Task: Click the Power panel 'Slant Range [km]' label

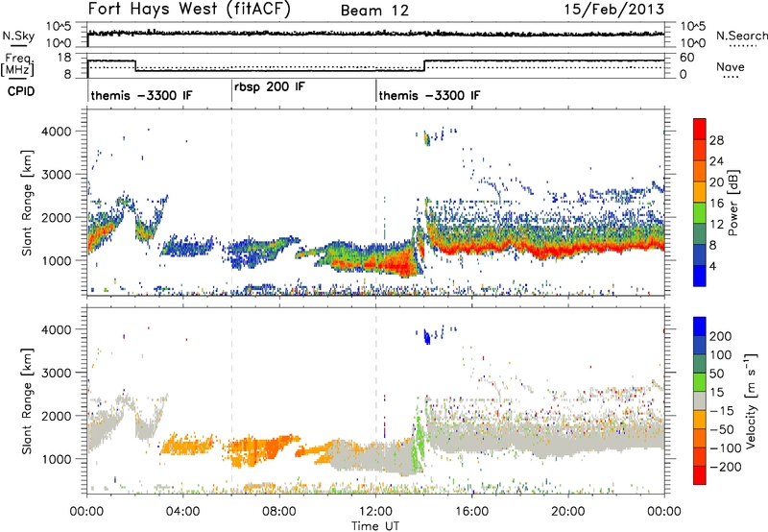Action: [27, 203]
